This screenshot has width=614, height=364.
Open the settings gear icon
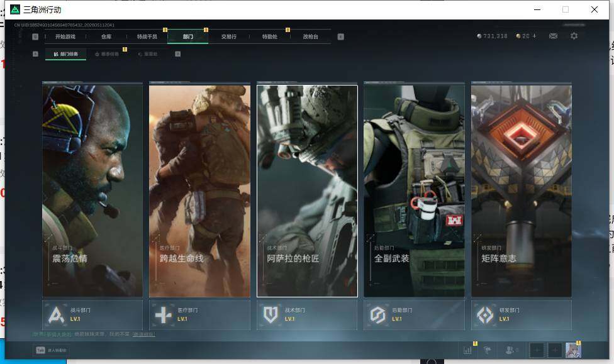click(574, 36)
